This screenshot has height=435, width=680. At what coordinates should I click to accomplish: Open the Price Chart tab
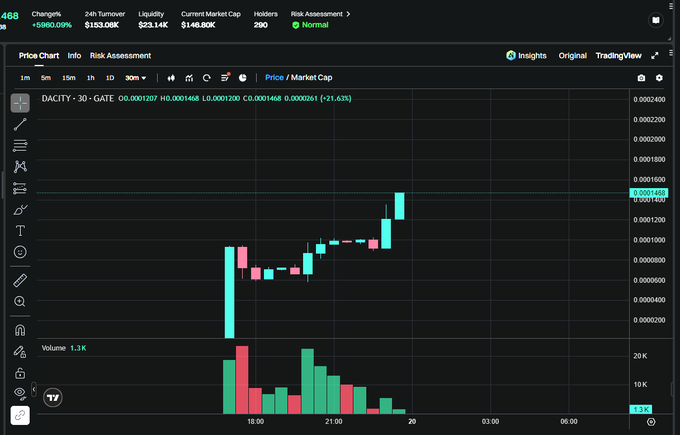[x=39, y=56]
